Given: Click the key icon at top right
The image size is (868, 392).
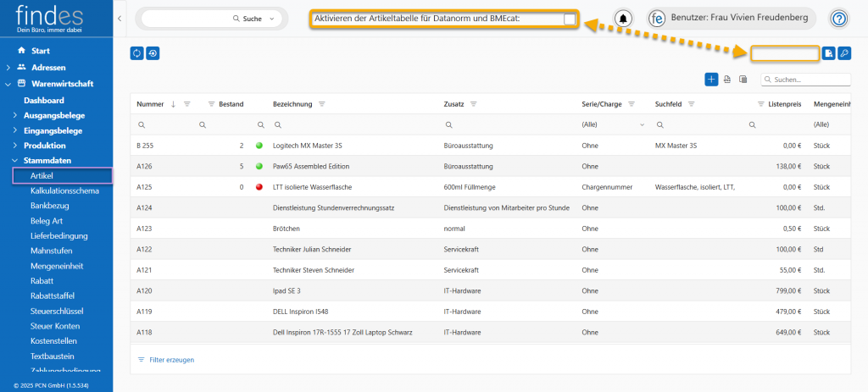Looking at the screenshot, I should click(843, 53).
